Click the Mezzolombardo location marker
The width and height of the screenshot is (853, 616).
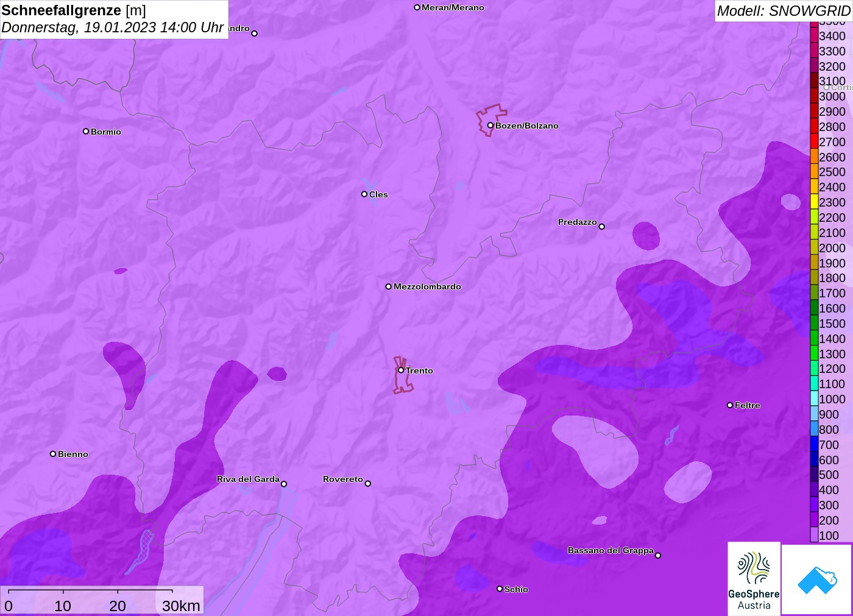pyautogui.click(x=388, y=286)
